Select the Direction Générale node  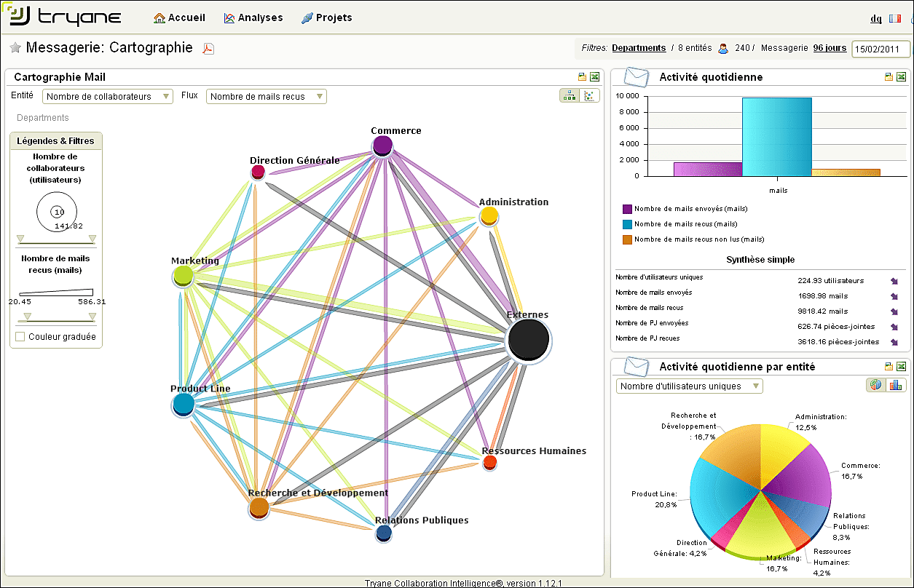pos(258,172)
